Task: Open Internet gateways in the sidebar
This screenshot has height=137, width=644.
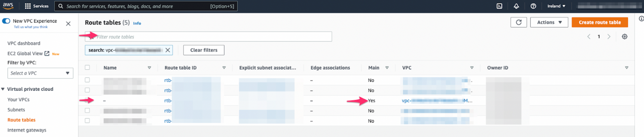Action: click(27, 130)
